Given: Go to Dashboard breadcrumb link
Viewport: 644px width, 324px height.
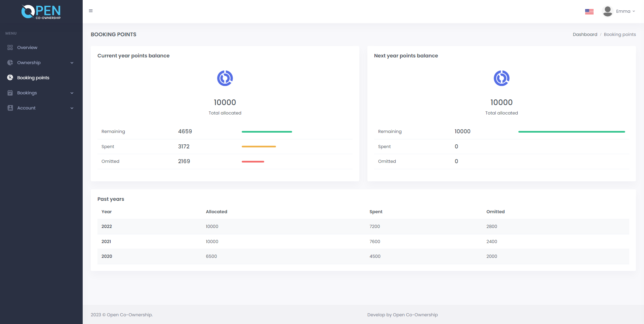Looking at the screenshot, I should click(x=585, y=35).
